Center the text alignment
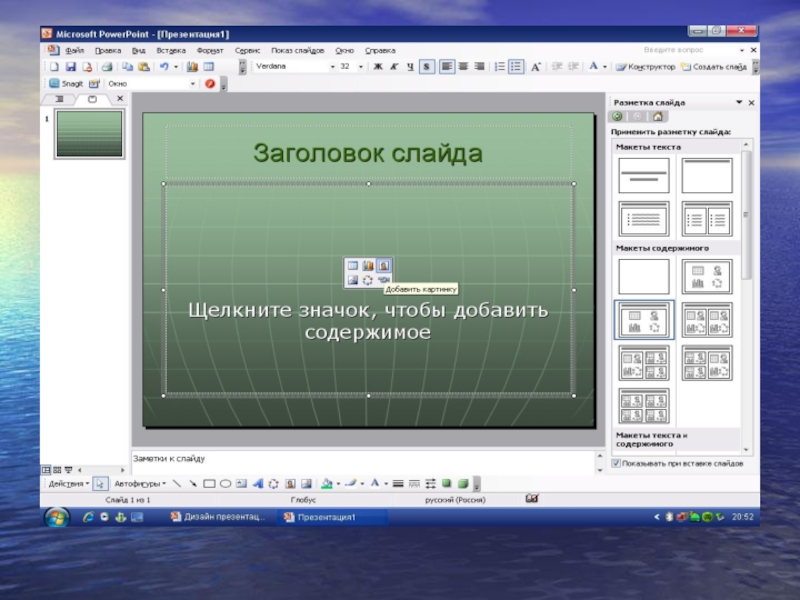The width and height of the screenshot is (800, 600). 463,67
